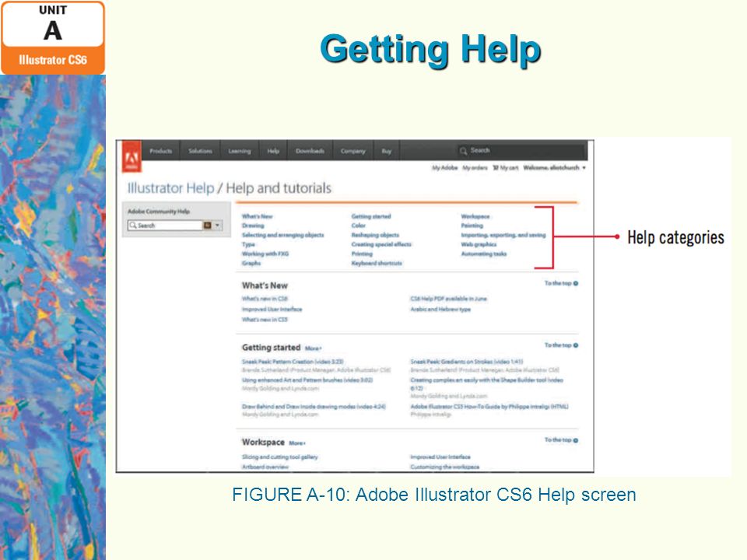The width and height of the screenshot is (747, 560).
Task: Open the What's New category link
Action: point(258,216)
